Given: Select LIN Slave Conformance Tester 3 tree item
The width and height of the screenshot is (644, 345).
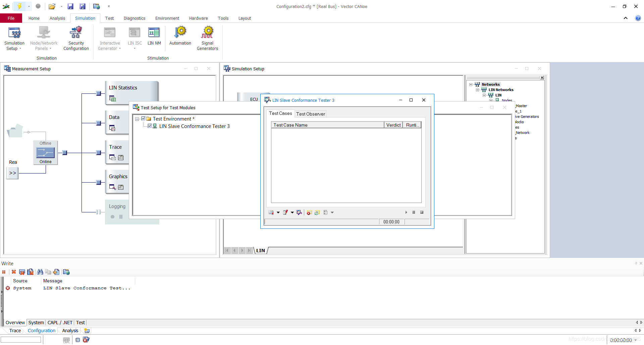Looking at the screenshot, I should (x=194, y=126).
